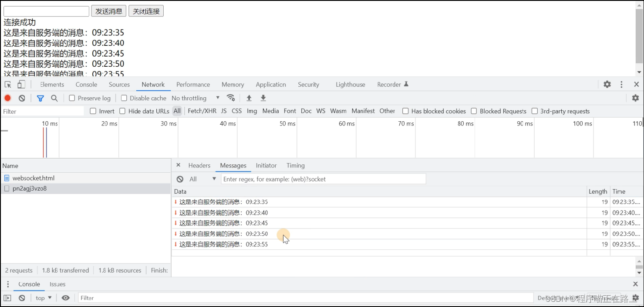The width and height of the screenshot is (644, 307).
Task: Open the All message type dropdown
Action: pyautogui.click(x=202, y=179)
